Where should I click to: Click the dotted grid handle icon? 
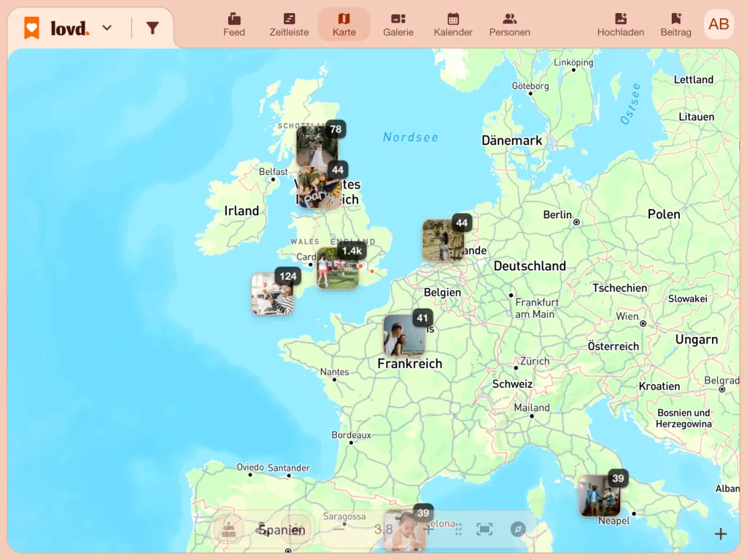tap(458, 529)
